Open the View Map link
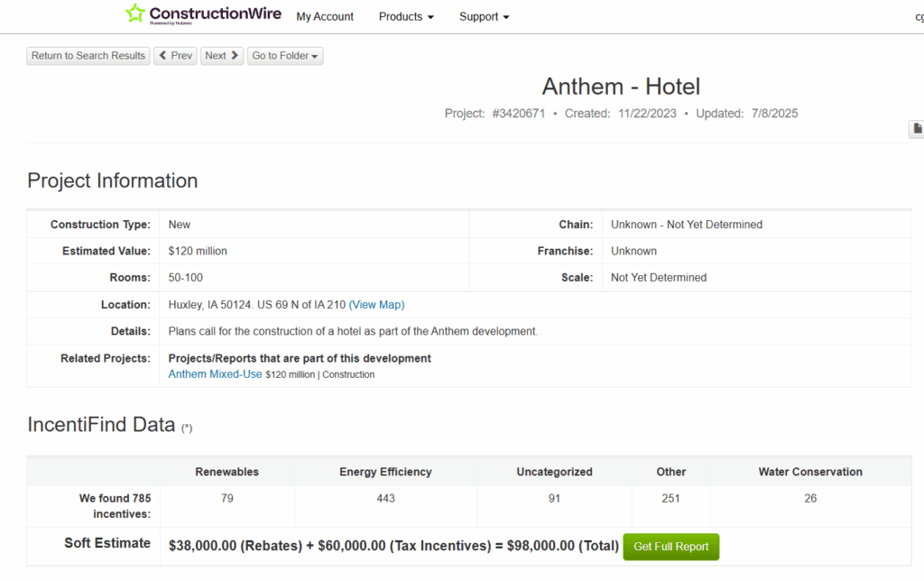Screen dimensions: 924x581 coord(376,305)
